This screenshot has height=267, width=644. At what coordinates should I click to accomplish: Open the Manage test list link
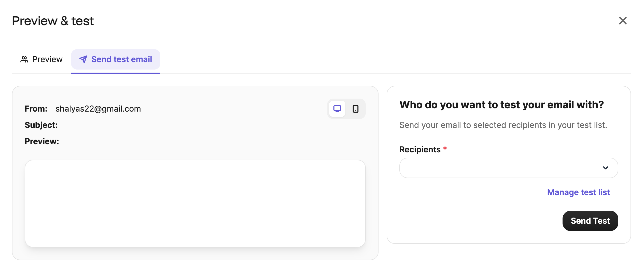coord(578,192)
